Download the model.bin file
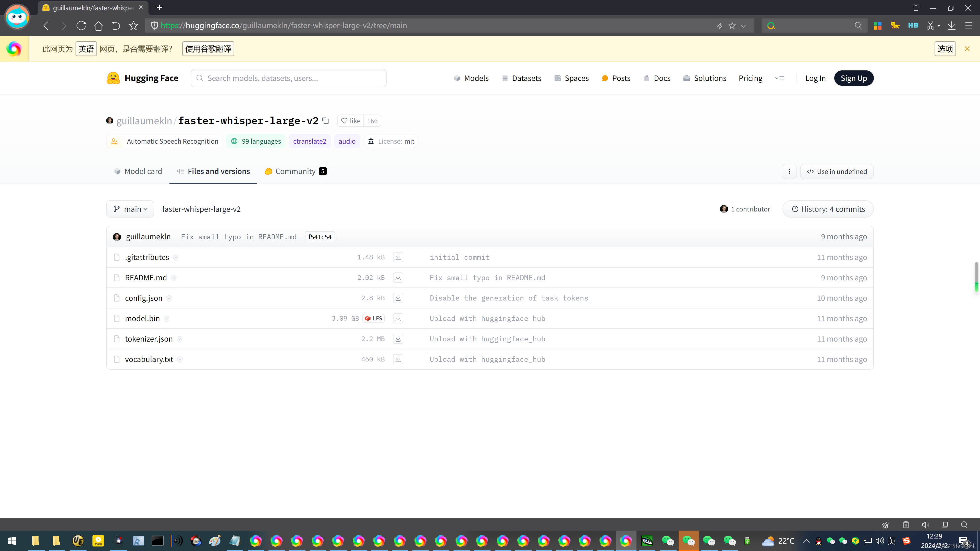 click(x=398, y=318)
